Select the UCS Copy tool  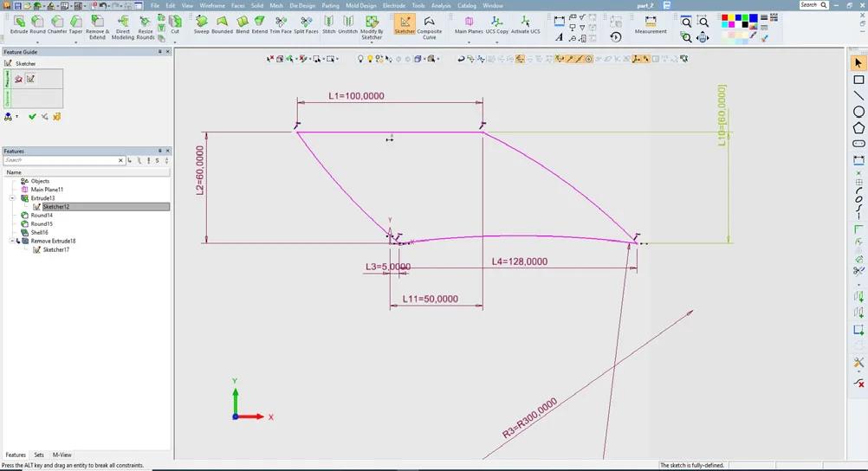pyautogui.click(x=497, y=25)
